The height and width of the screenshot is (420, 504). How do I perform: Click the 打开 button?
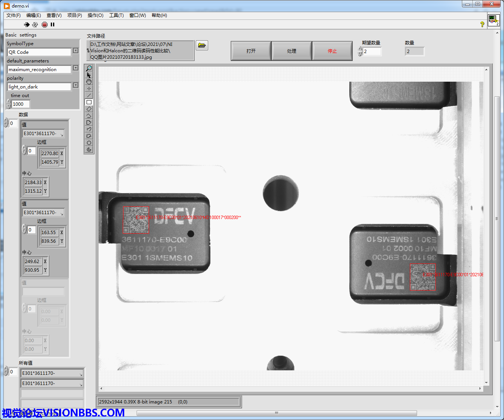point(251,51)
